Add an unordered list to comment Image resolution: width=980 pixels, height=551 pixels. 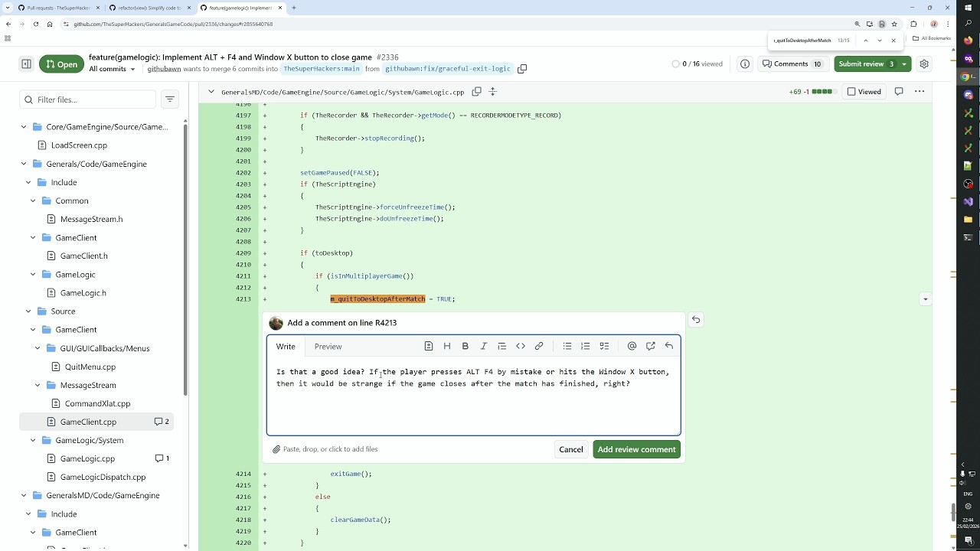point(567,347)
